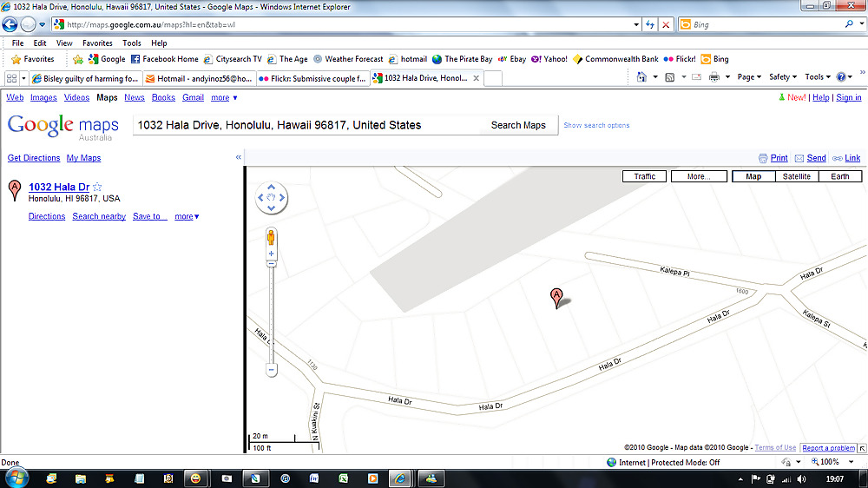Image resolution: width=868 pixels, height=488 pixels.
Task: Click the zoom out minus button
Action: point(272,370)
